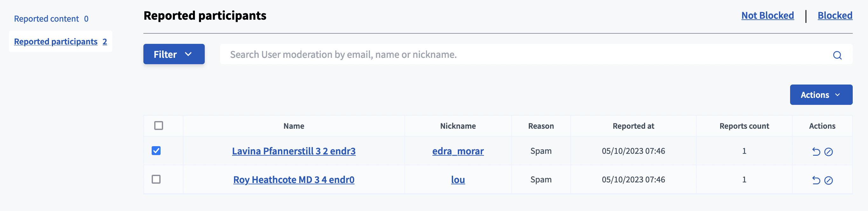Check the Roy Heathcote row checkbox

click(156, 179)
